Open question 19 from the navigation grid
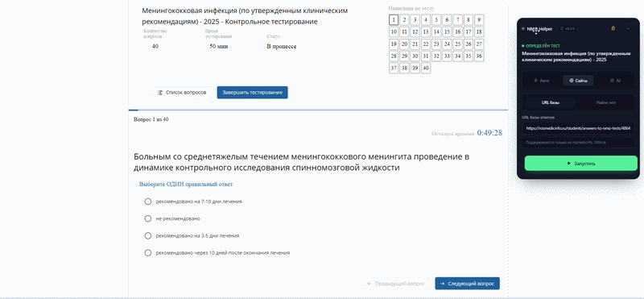This screenshot has height=299, width=644. 394,44
